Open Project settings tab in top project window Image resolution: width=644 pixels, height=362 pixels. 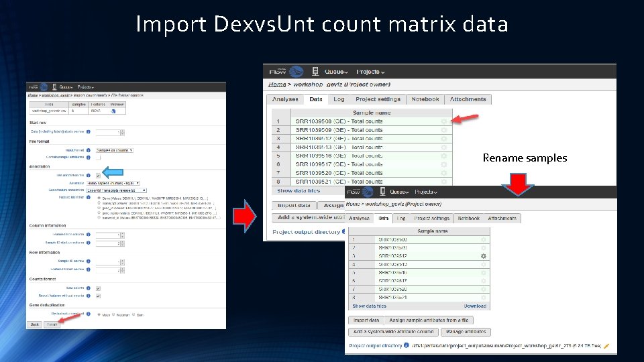coord(378,99)
